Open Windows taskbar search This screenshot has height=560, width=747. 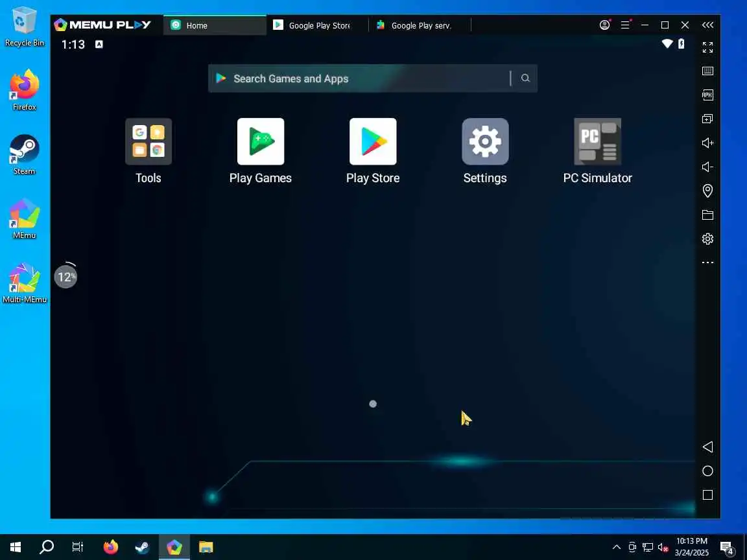tap(46, 547)
